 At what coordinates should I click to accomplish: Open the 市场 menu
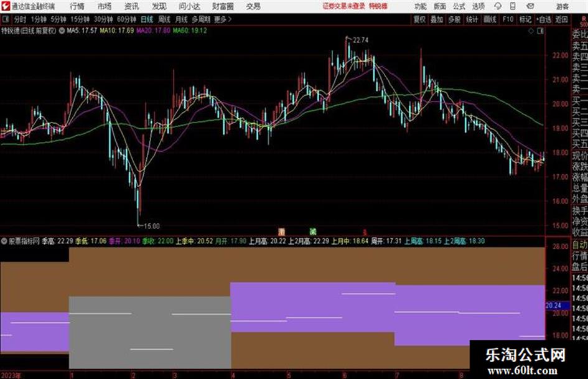point(105,6)
